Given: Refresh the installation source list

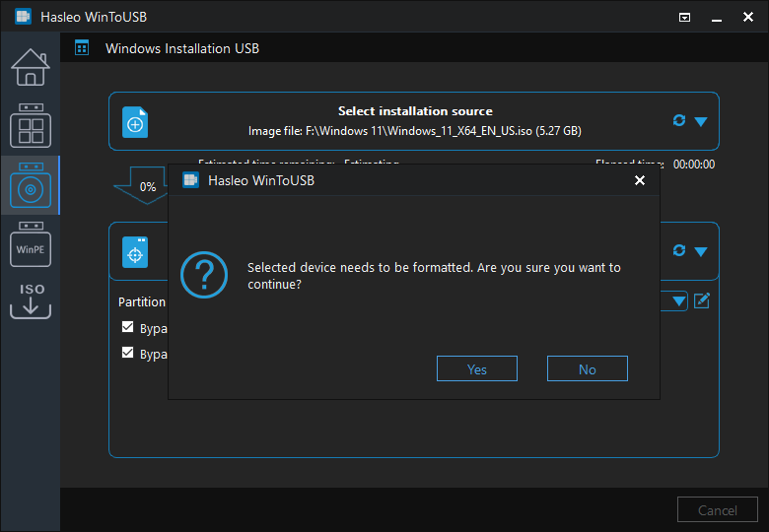Looking at the screenshot, I should pyautogui.click(x=678, y=120).
